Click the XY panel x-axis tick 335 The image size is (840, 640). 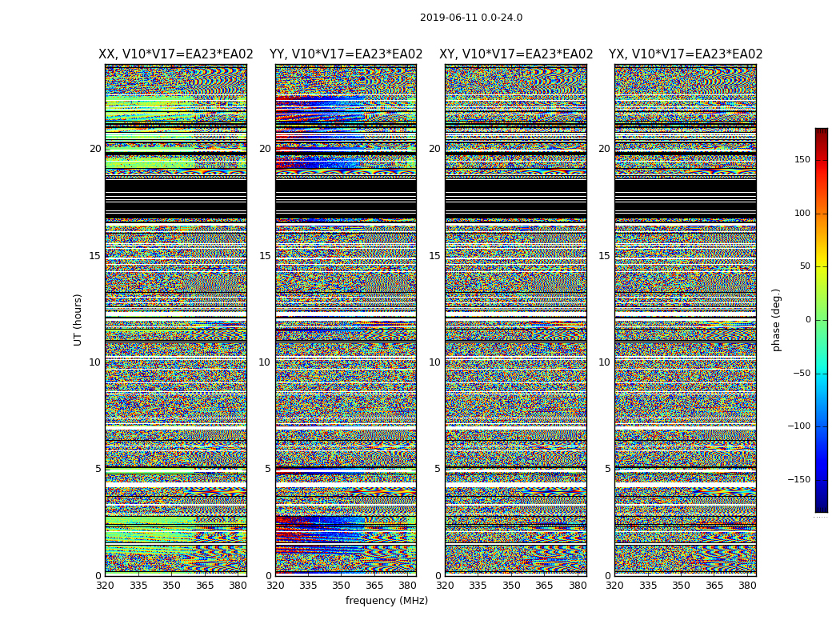[x=478, y=586]
